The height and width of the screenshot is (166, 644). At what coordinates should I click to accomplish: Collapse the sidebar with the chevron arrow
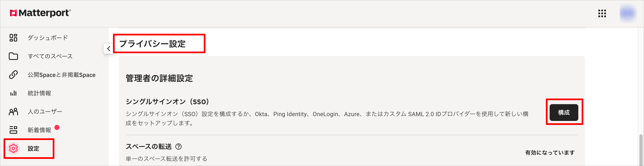(108, 49)
